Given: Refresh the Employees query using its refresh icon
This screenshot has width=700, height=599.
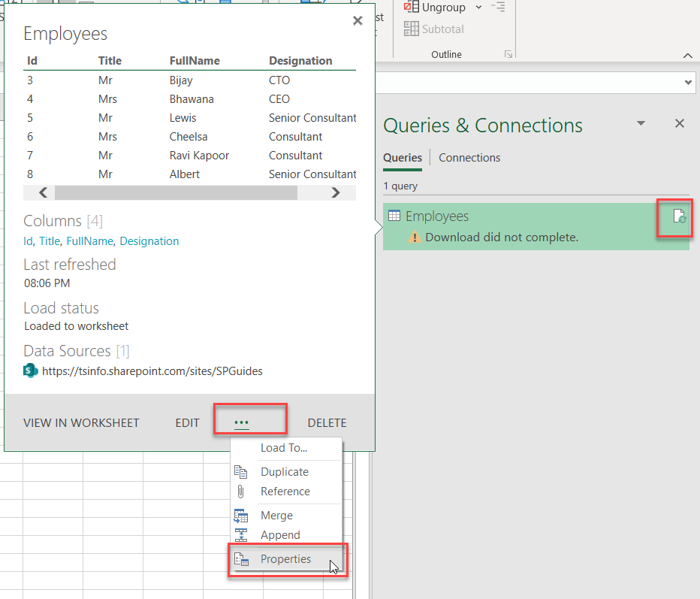Looking at the screenshot, I should point(674,217).
